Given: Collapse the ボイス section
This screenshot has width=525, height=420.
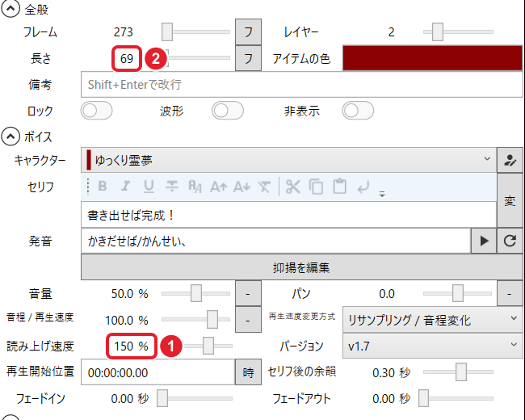Looking at the screenshot, I should [10, 136].
